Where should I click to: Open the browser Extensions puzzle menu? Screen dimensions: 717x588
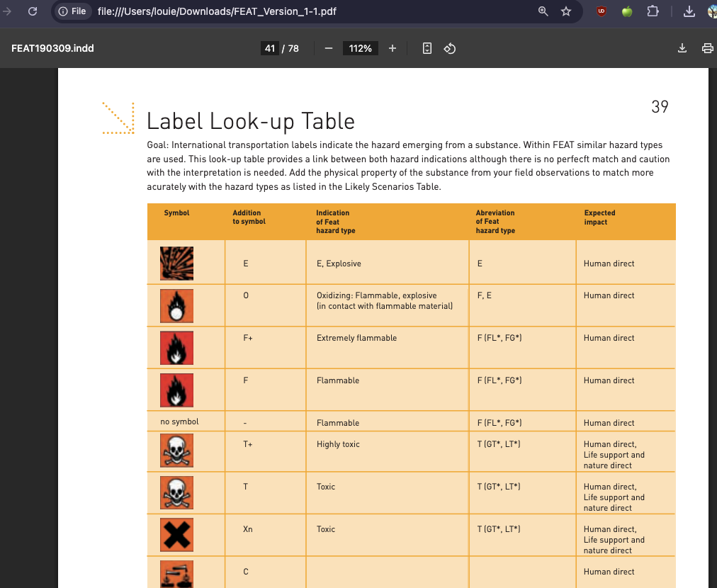pyautogui.click(x=653, y=11)
